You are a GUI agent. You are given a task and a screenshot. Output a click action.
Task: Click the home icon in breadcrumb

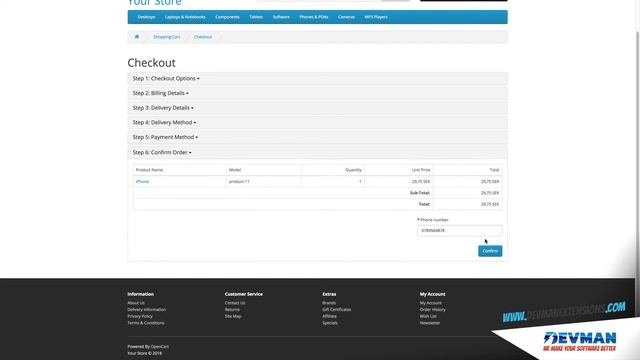point(137,37)
